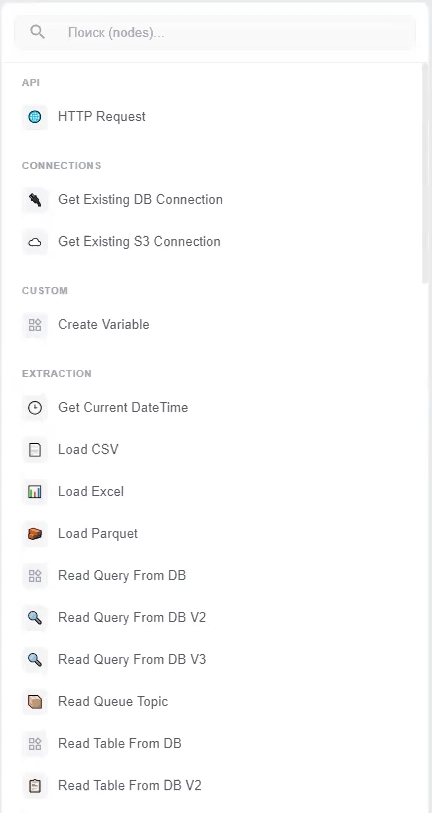This screenshot has width=432, height=813.
Task: Click the box icon for Read Queue Topic
Action: [x=35, y=702]
